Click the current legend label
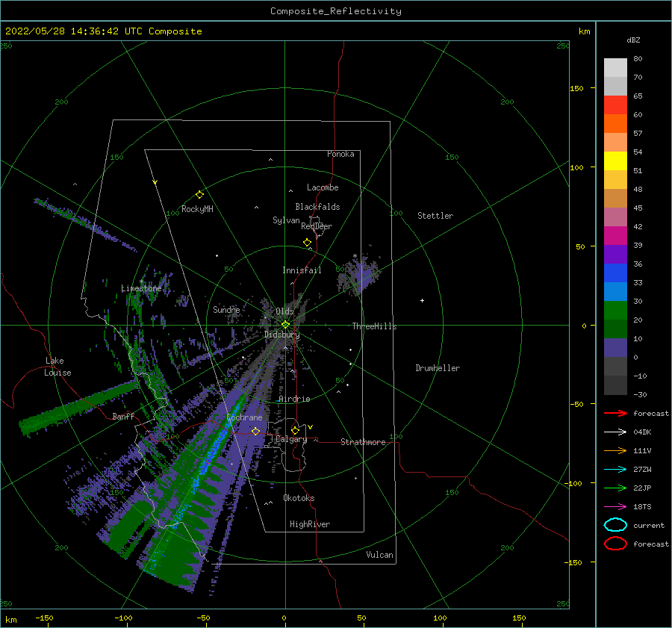Image resolution: width=672 pixels, height=628 pixels. coord(649,525)
